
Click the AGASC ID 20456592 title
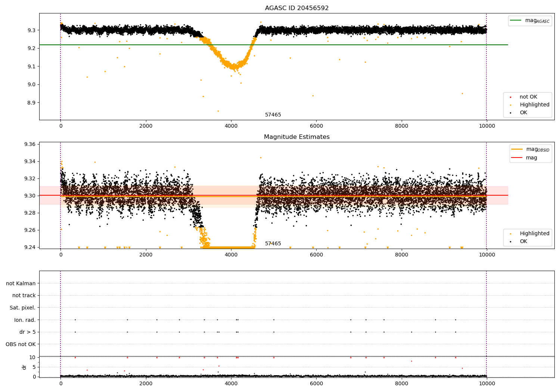[297, 8]
